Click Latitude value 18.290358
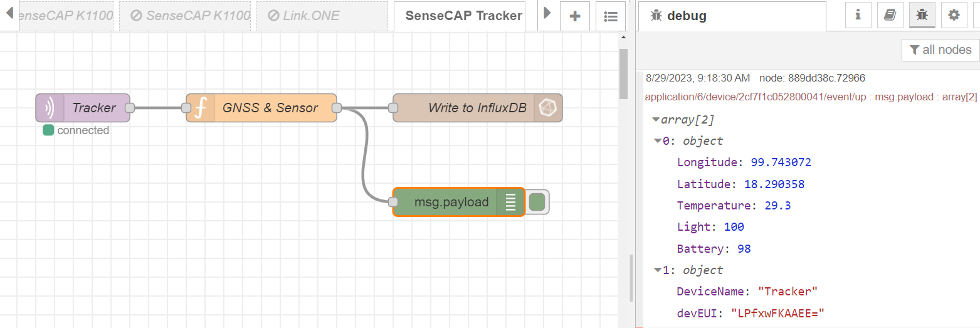Viewport: 980px width, 328px height. pyautogui.click(x=774, y=184)
